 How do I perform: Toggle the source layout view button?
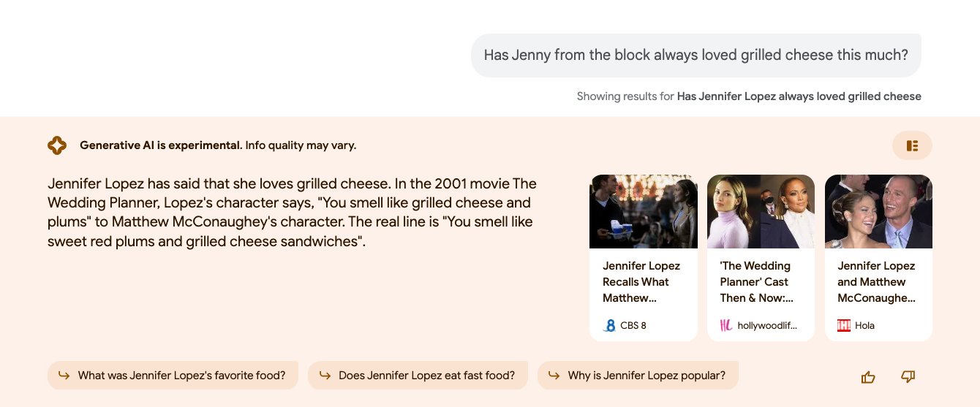pyautogui.click(x=912, y=145)
